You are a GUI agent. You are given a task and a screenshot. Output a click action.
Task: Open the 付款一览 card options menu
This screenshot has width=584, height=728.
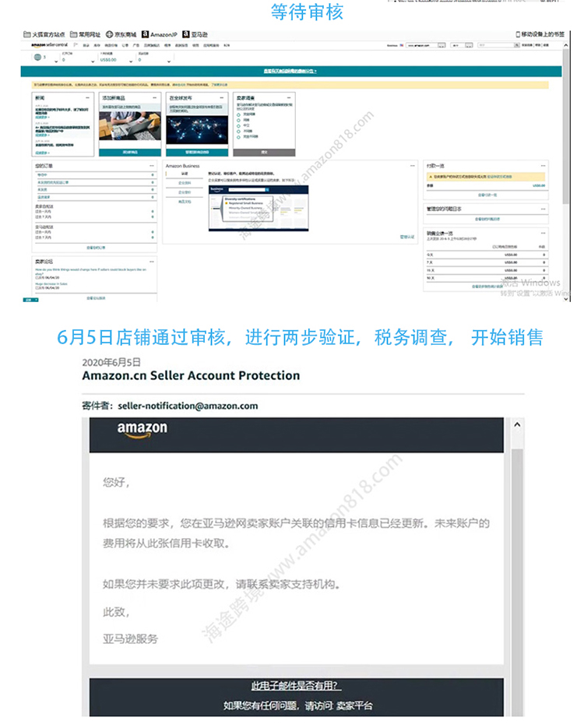pos(544,166)
